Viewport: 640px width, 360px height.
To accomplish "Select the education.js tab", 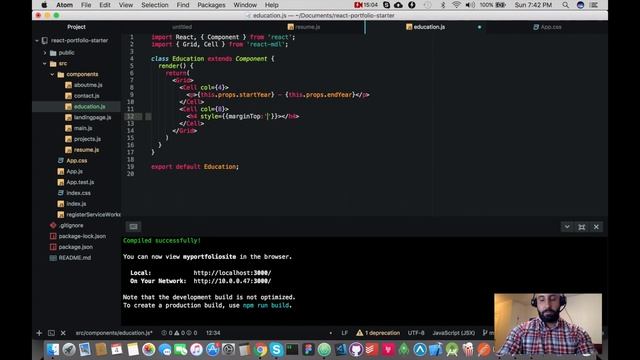I will click(425, 27).
